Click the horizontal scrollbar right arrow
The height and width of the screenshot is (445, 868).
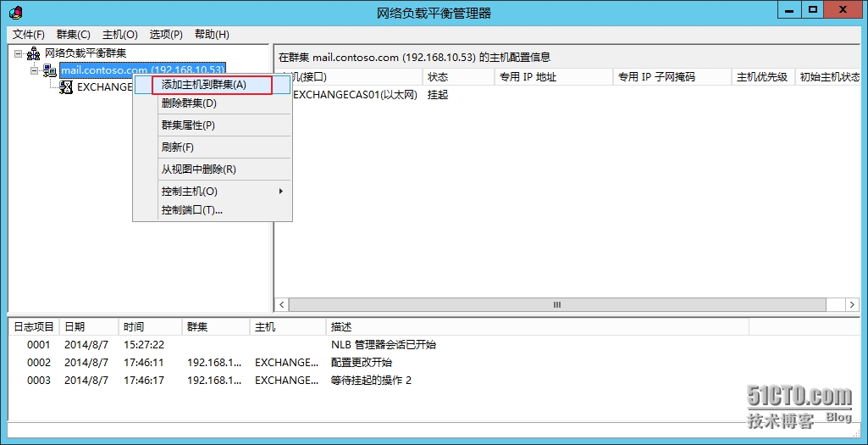(x=853, y=305)
